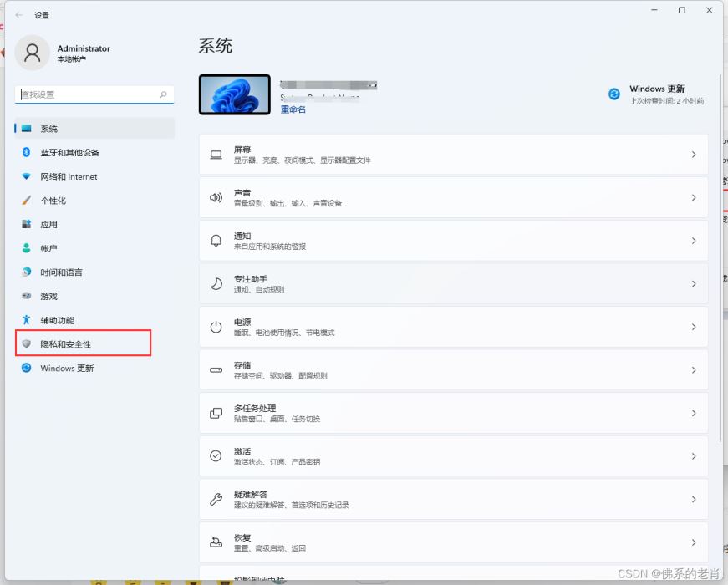Click the 隐私和安全性 shield icon

point(27,343)
